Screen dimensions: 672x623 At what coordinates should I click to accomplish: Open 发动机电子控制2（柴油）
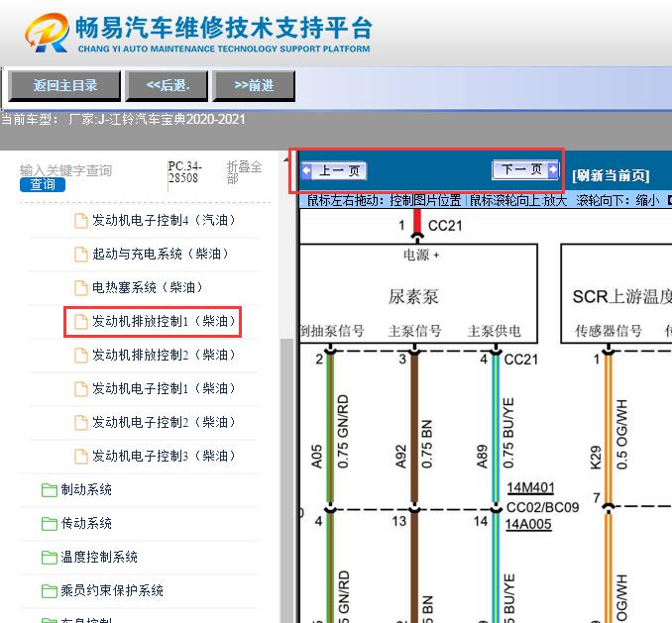(164, 423)
